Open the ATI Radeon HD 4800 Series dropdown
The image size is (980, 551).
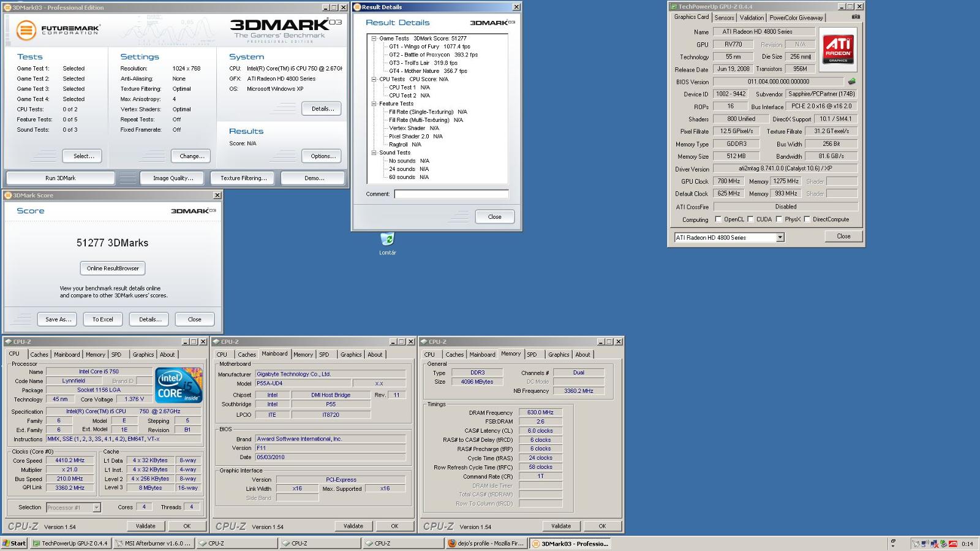click(780, 238)
